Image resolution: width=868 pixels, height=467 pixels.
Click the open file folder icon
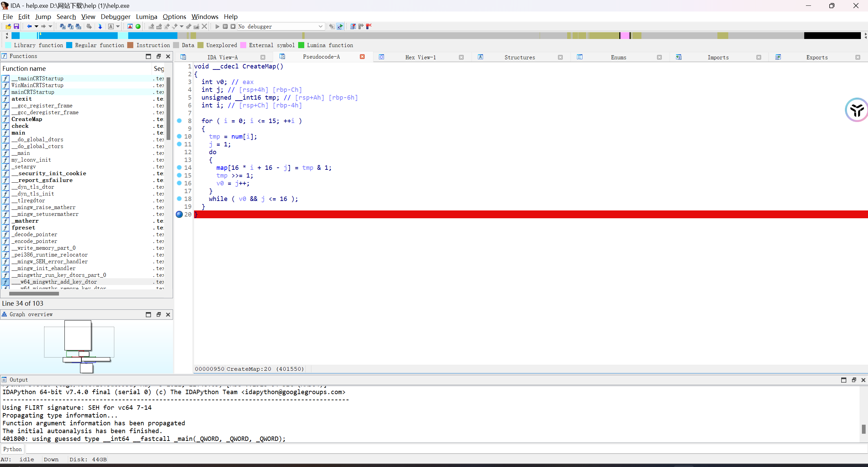8,26
